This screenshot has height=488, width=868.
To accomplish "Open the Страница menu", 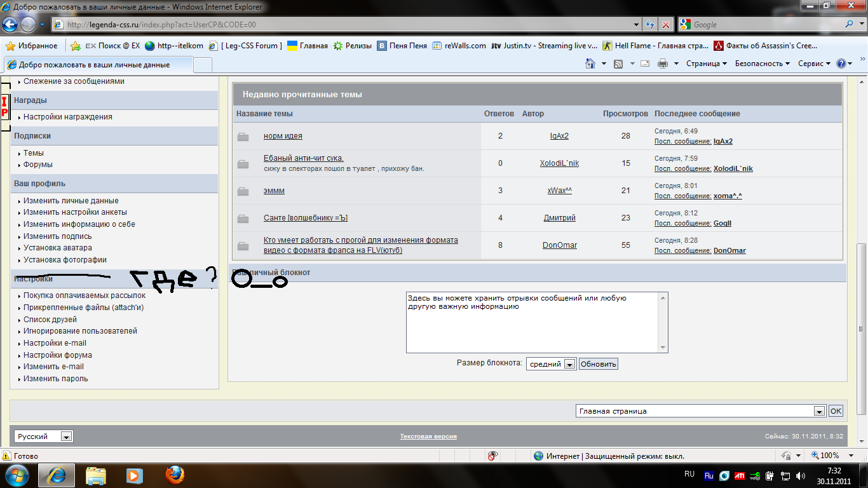I will coord(707,64).
